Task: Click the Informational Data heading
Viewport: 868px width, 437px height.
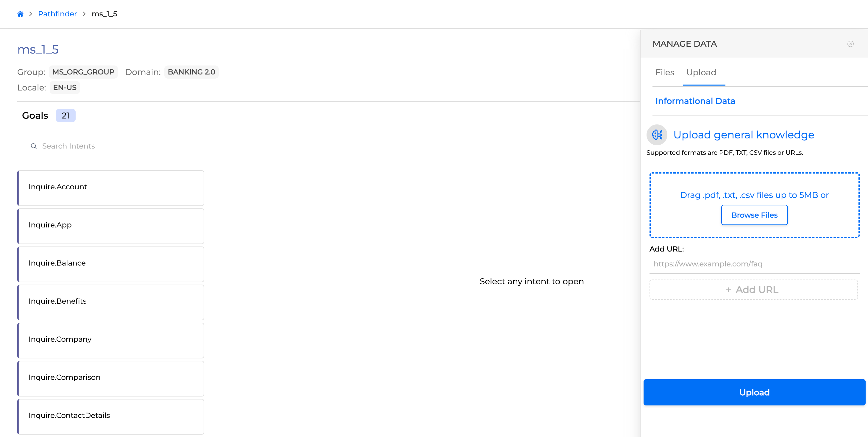Action: coord(695,101)
